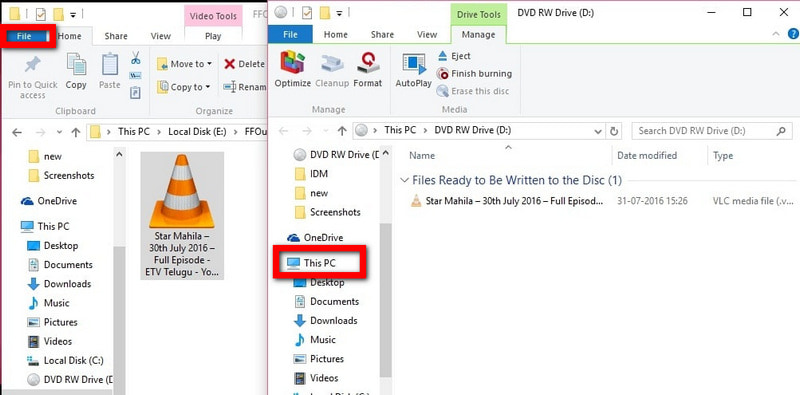Switch to Home tab in left window
The height and width of the screenshot is (395, 800).
tap(69, 36)
